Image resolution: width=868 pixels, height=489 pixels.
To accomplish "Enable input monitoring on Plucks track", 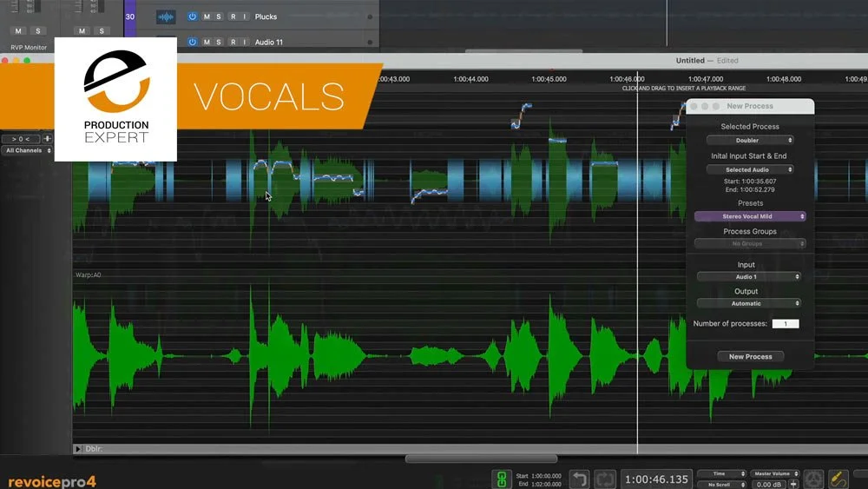I will (x=244, y=17).
